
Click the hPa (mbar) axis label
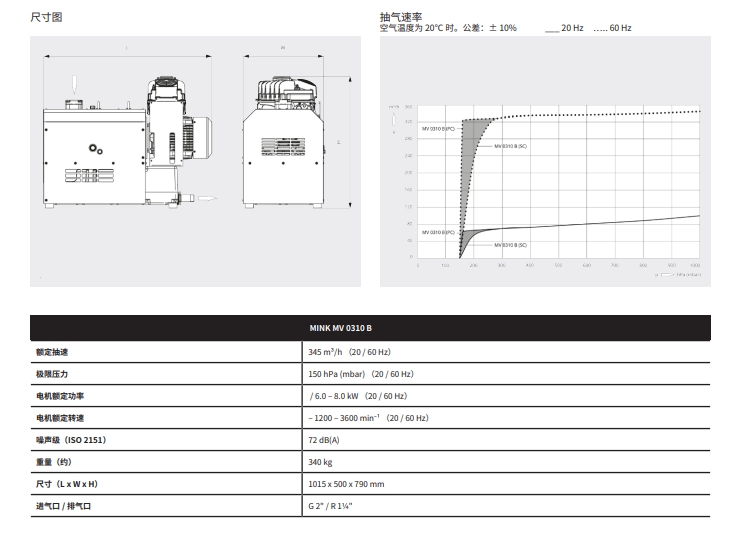click(x=689, y=274)
